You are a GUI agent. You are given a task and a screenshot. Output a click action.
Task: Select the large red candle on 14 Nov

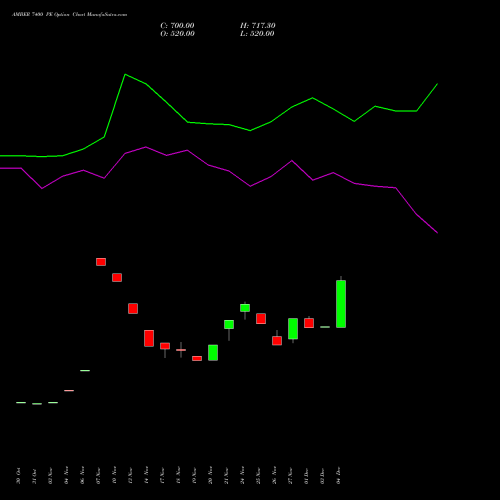(149, 338)
